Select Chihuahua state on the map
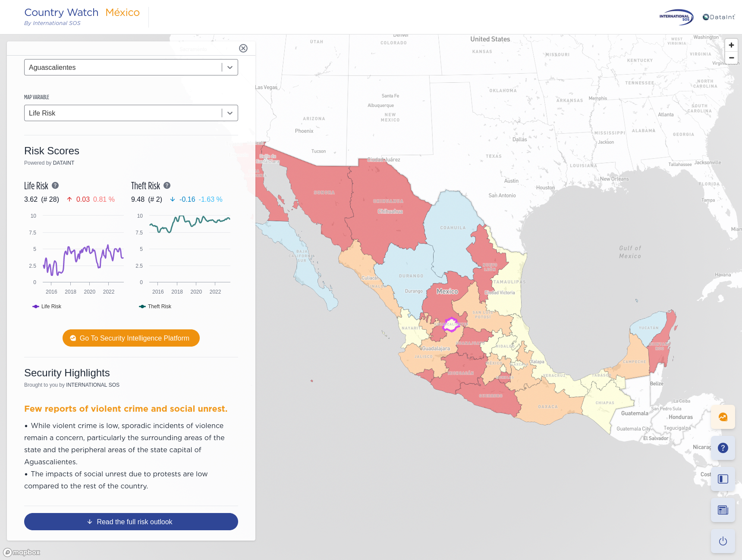Image resolution: width=742 pixels, height=560 pixels. [x=388, y=200]
